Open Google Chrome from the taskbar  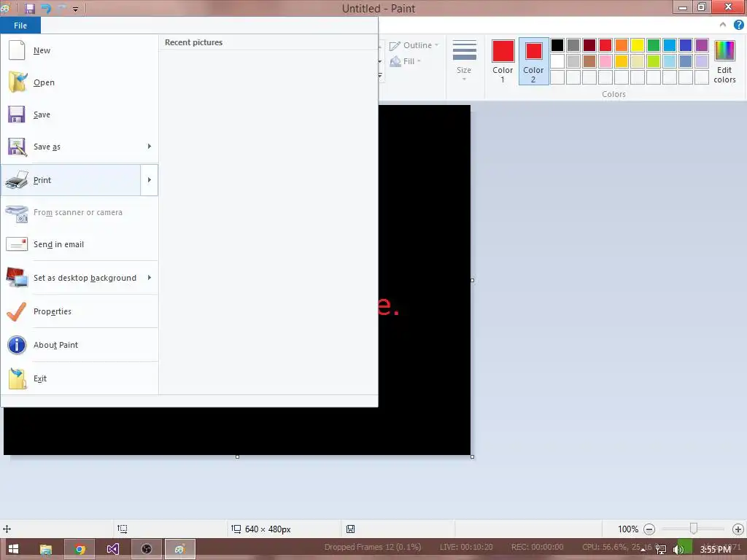(x=80, y=549)
